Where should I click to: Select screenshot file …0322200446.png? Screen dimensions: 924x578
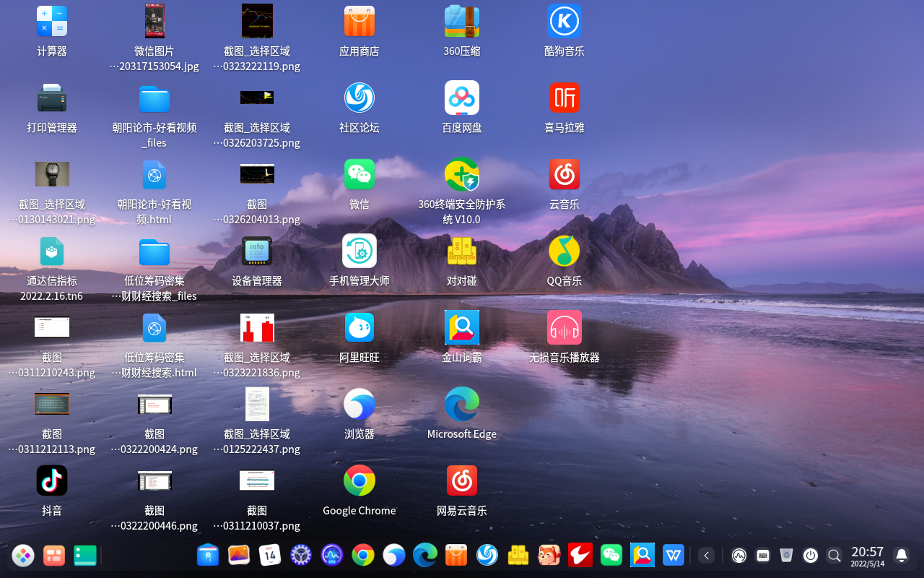154,480
